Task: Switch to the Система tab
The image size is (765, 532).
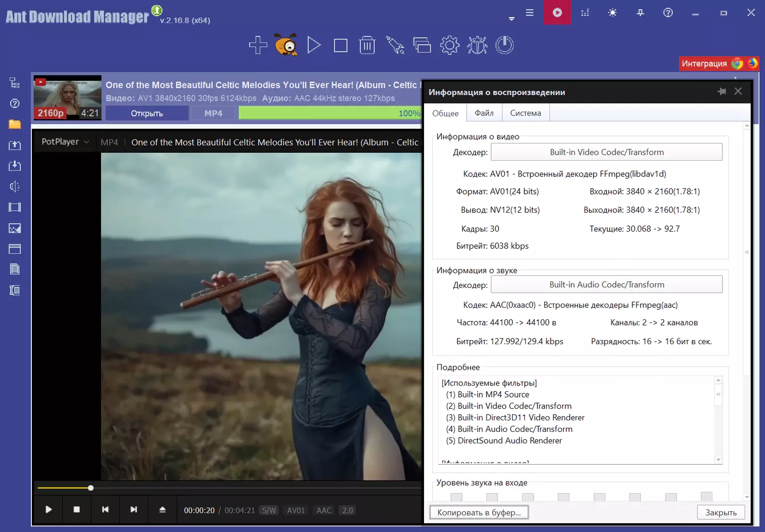Action: 525,113
